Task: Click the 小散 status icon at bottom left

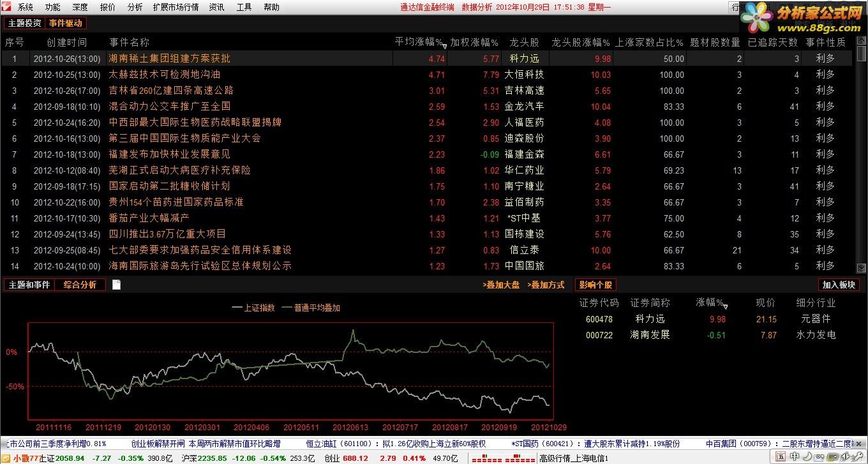Action: 6,458
